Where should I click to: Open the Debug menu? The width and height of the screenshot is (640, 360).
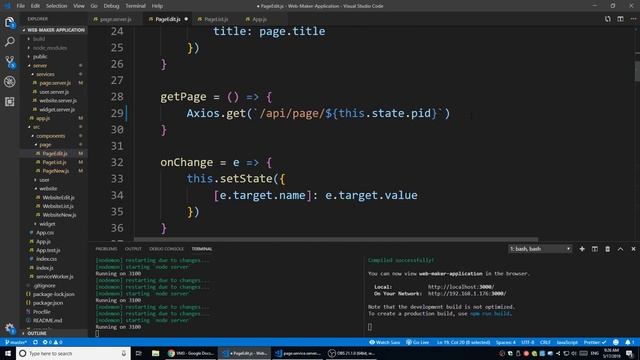point(111,6)
